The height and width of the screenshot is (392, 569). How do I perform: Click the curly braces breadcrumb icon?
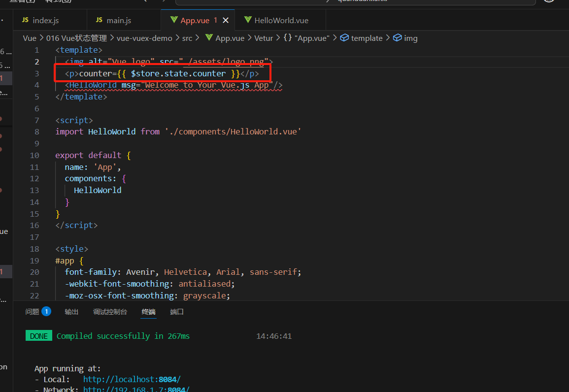pos(287,37)
